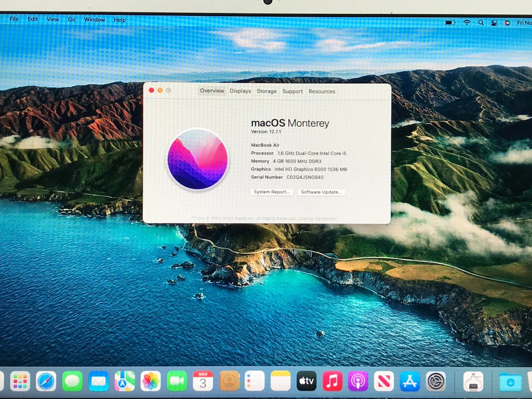
Task: Start FaceTime from the Dock
Action: (177, 381)
